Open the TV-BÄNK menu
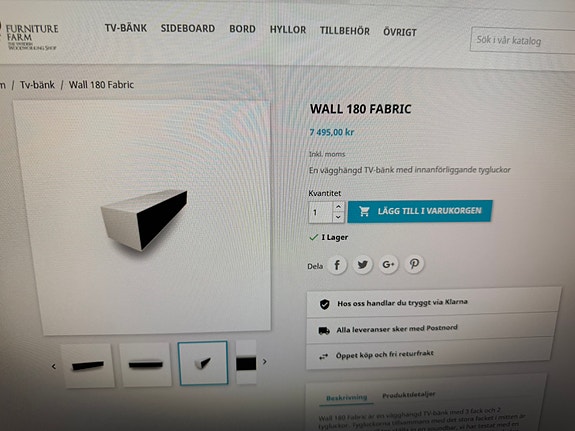The image size is (575, 431). (x=126, y=28)
